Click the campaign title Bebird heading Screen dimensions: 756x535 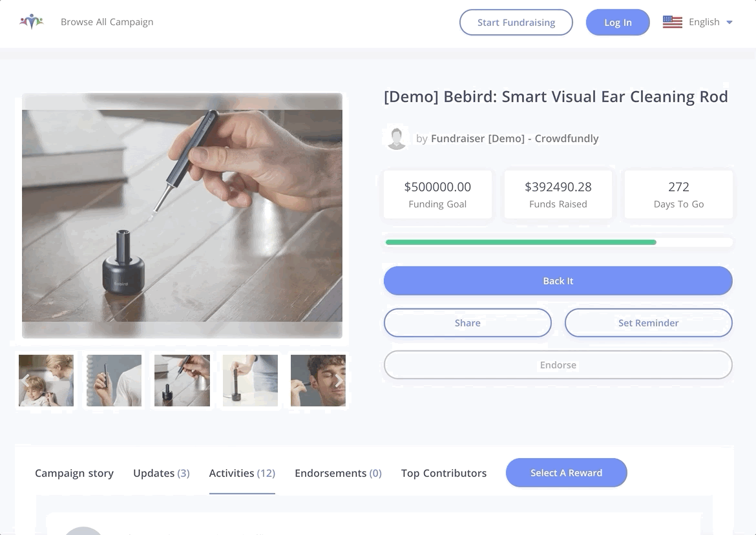556,96
